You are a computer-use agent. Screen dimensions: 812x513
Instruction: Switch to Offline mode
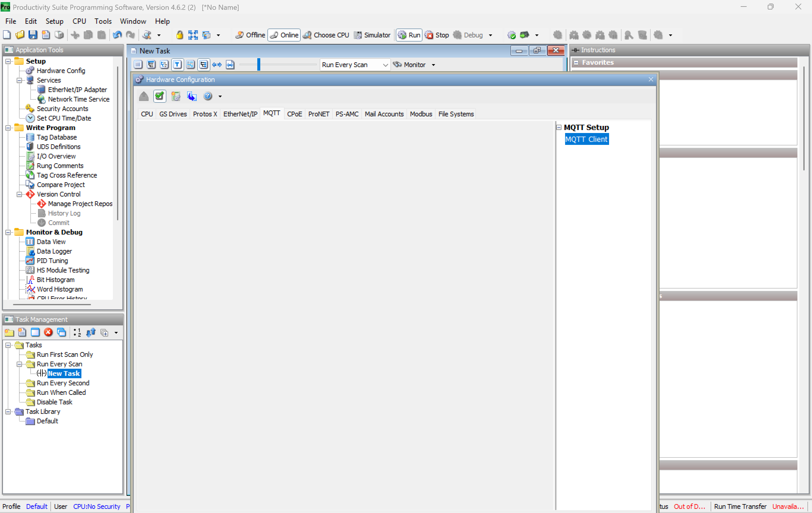[x=250, y=35]
